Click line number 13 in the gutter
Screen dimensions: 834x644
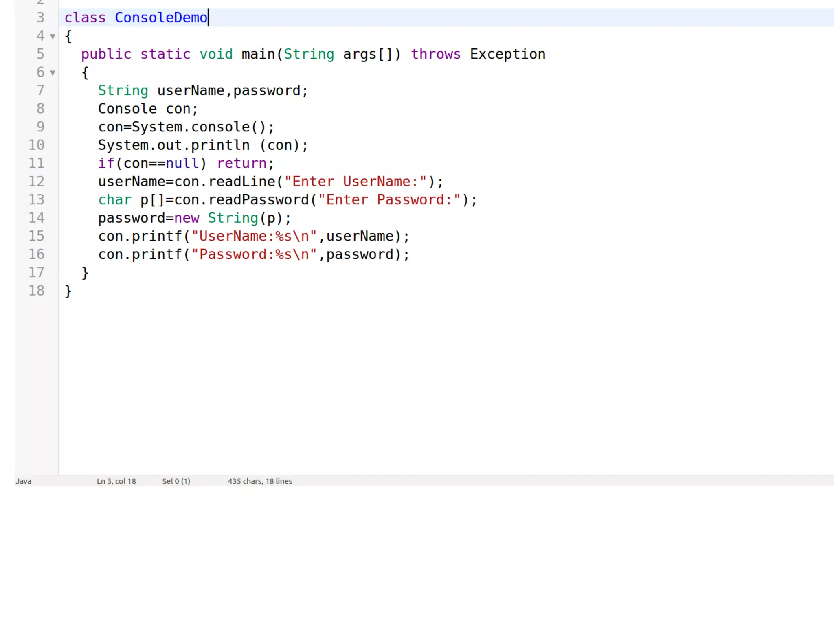tap(36, 199)
